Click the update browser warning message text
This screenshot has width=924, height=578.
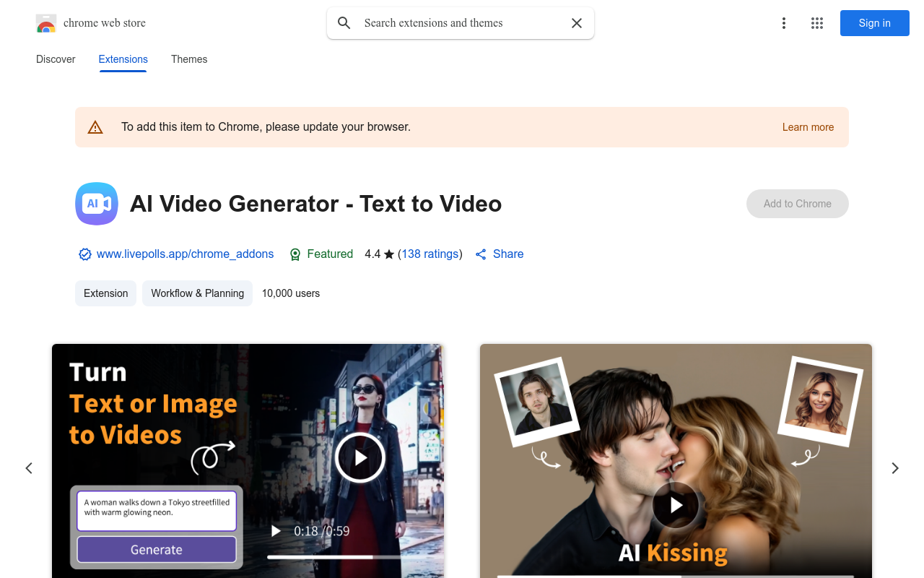click(x=266, y=127)
